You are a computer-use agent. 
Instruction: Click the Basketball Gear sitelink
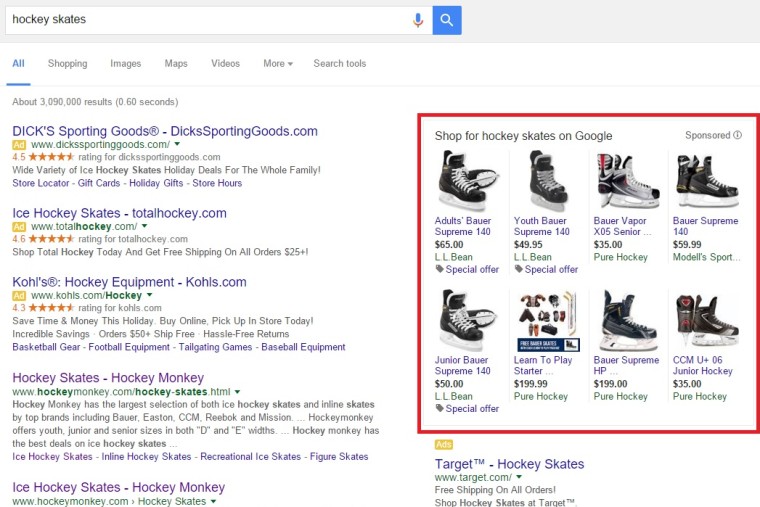(x=46, y=347)
